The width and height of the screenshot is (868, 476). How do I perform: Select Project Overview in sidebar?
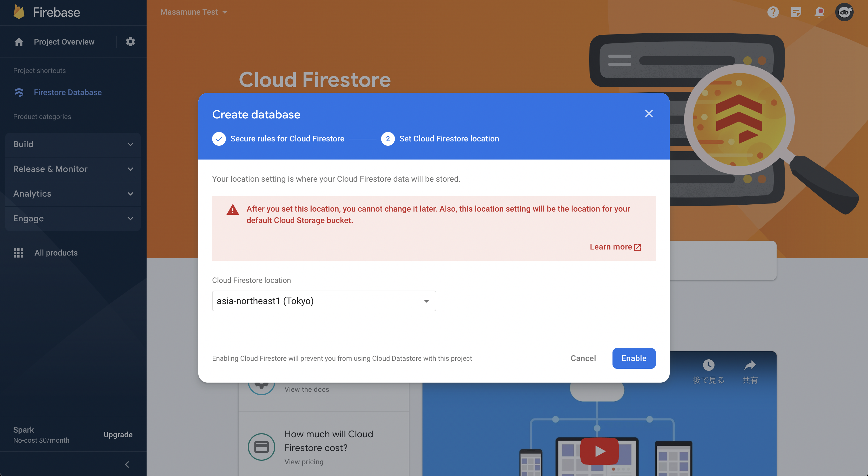[x=64, y=42]
